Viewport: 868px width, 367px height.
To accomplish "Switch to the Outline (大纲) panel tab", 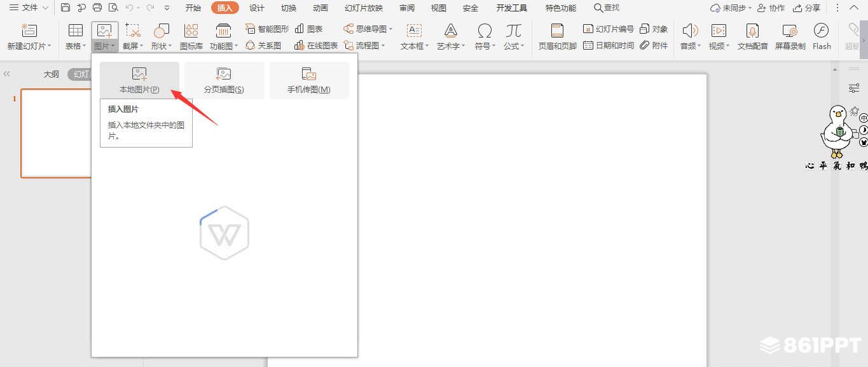I will (52, 74).
